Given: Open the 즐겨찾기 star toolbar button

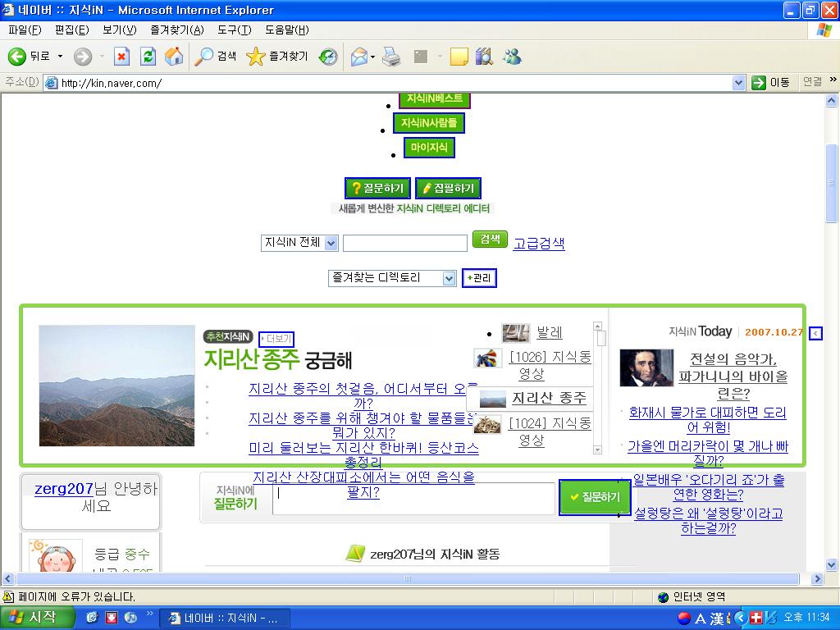Looking at the screenshot, I should click(x=277, y=57).
